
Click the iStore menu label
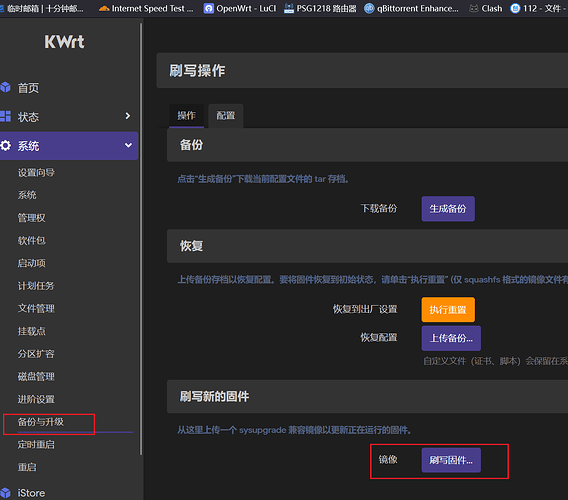pos(31,493)
